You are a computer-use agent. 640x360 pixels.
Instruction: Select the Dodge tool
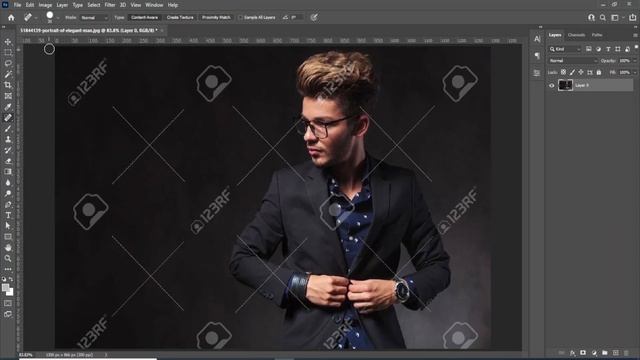[8, 193]
